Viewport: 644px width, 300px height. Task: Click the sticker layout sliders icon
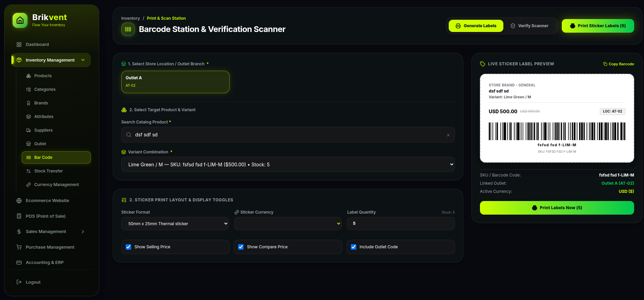(x=124, y=200)
